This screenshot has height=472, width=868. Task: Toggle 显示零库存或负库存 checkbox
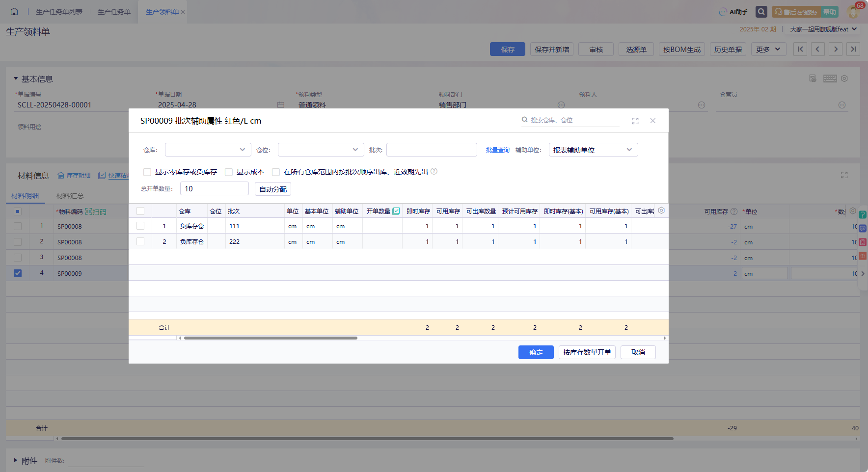[x=147, y=172]
